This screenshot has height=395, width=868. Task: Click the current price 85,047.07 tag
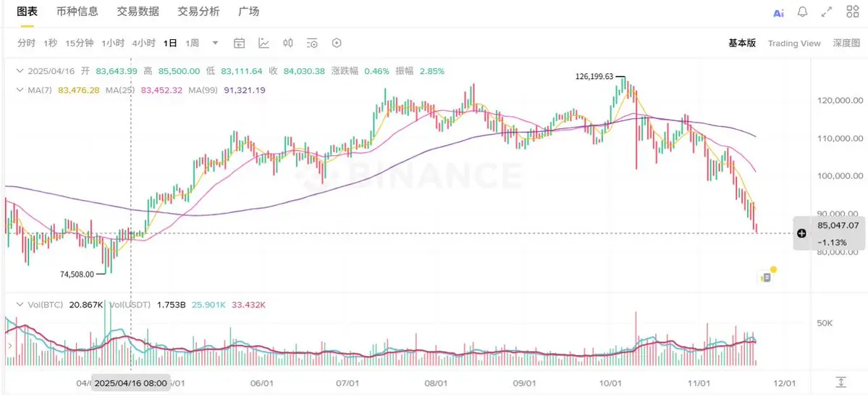click(838, 225)
